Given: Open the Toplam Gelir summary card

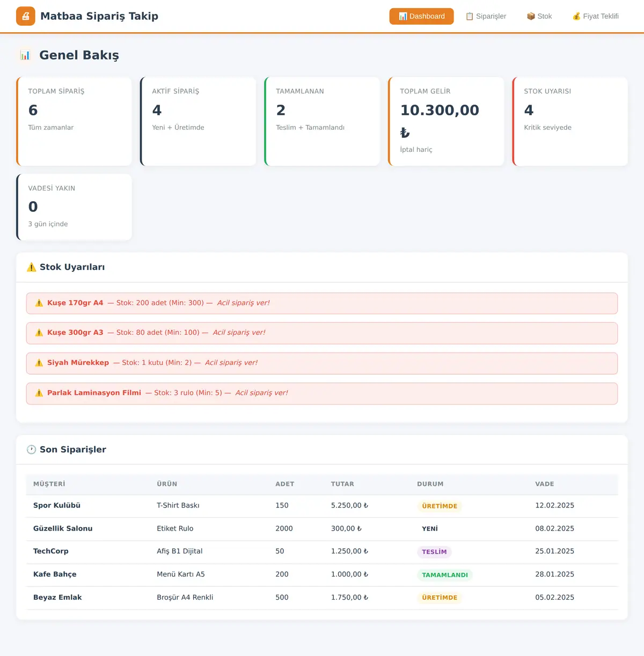Looking at the screenshot, I should [446, 121].
